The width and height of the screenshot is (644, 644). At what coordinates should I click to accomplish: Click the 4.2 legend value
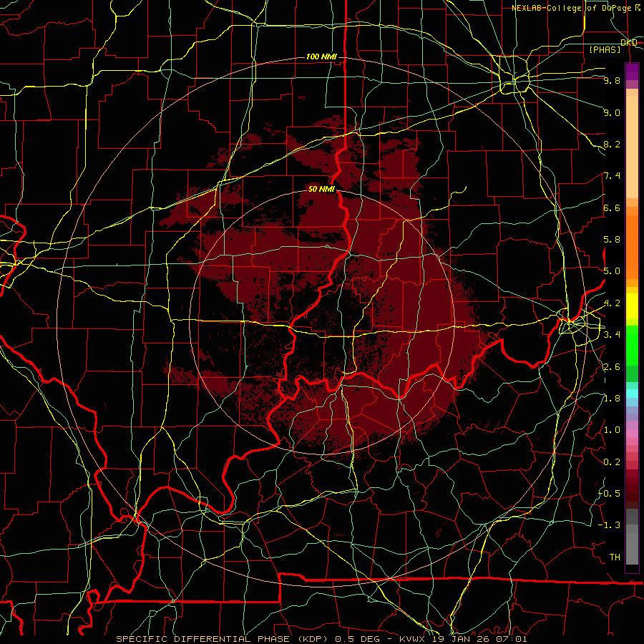tap(612, 303)
